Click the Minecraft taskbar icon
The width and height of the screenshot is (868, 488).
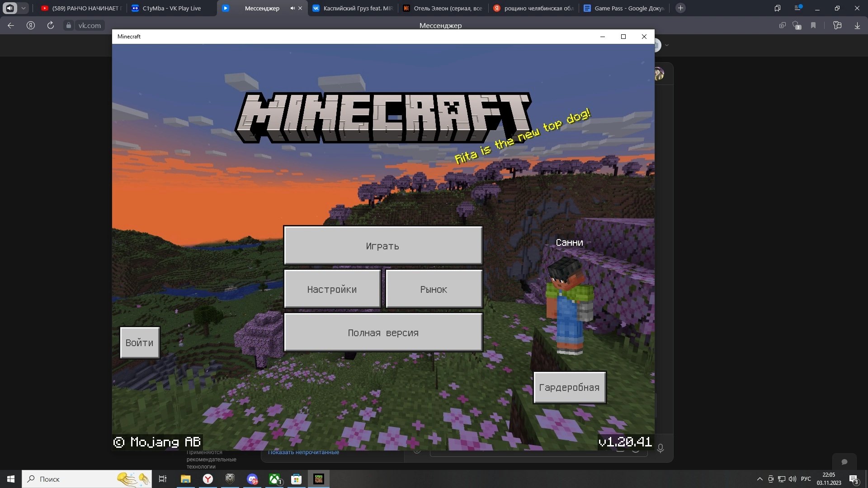pos(319,479)
